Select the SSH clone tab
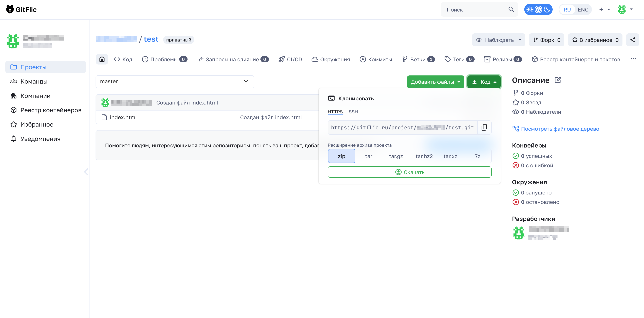The height and width of the screenshot is (318, 644). (353, 112)
